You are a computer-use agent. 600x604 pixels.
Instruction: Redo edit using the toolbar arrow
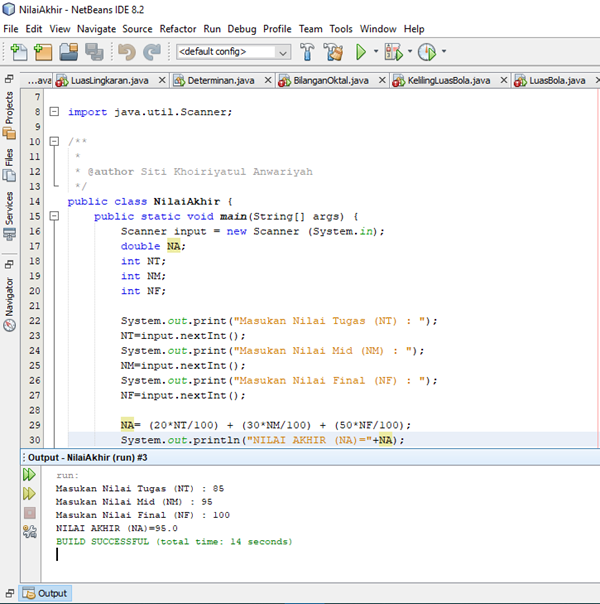point(152,52)
